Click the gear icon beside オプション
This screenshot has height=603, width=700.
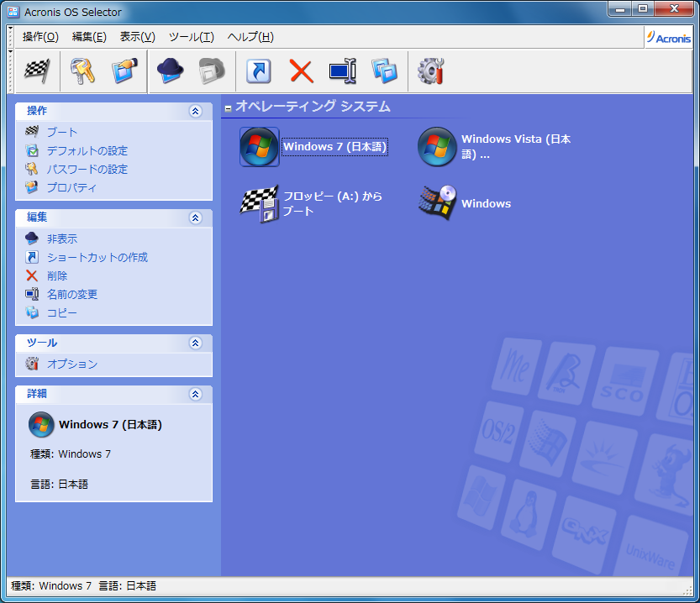[32, 364]
